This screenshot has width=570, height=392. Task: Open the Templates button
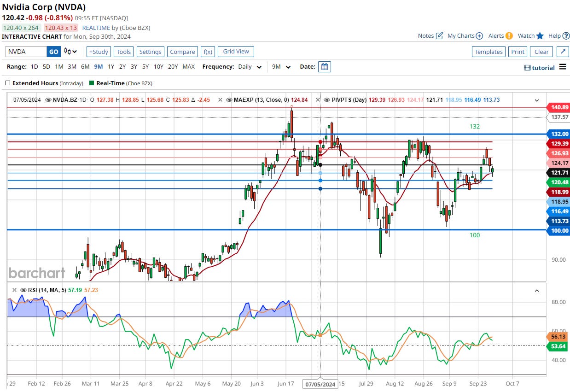pos(489,52)
